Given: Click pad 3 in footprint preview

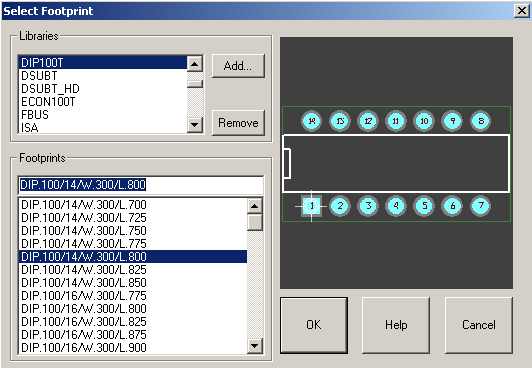Looking at the screenshot, I should click(x=368, y=206).
